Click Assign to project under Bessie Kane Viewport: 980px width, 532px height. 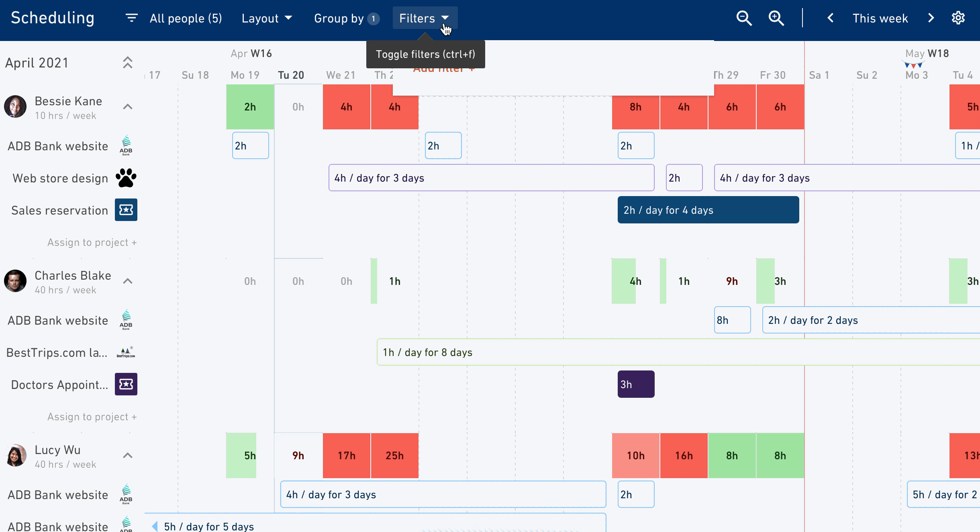tap(92, 242)
